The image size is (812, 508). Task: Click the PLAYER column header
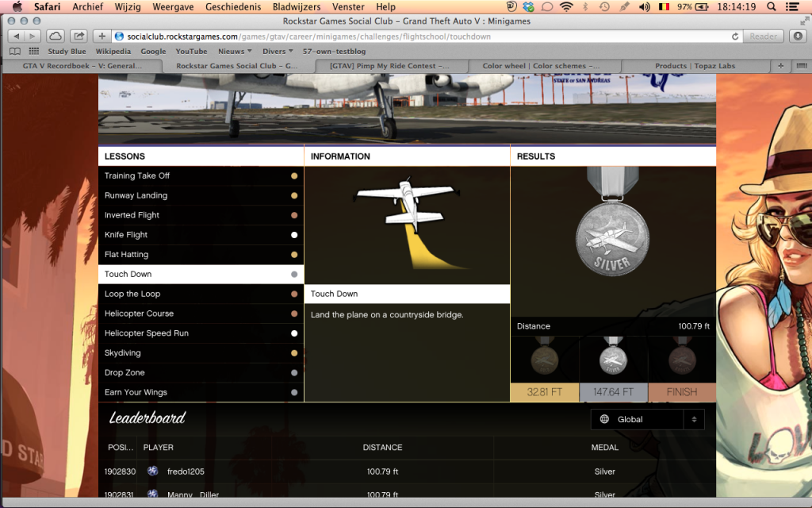point(158,448)
